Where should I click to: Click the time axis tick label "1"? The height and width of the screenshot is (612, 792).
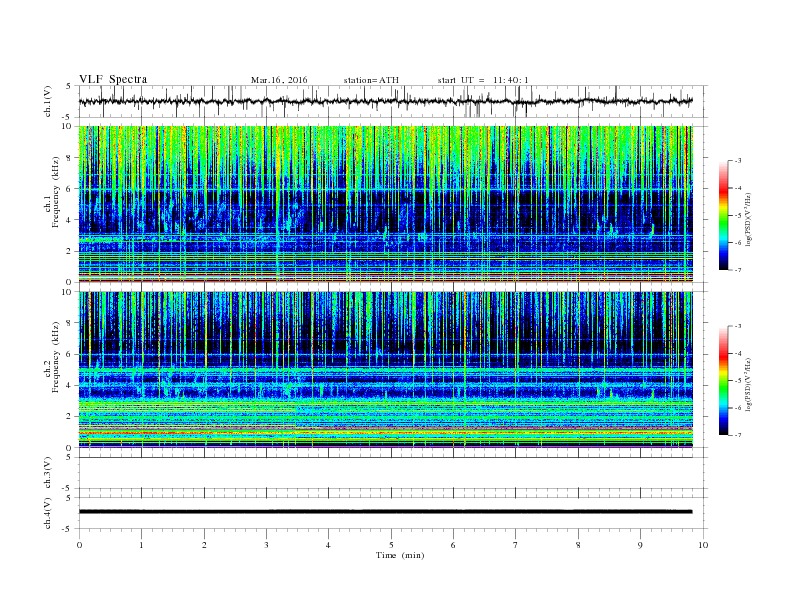pyautogui.click(x=141, y=545)
